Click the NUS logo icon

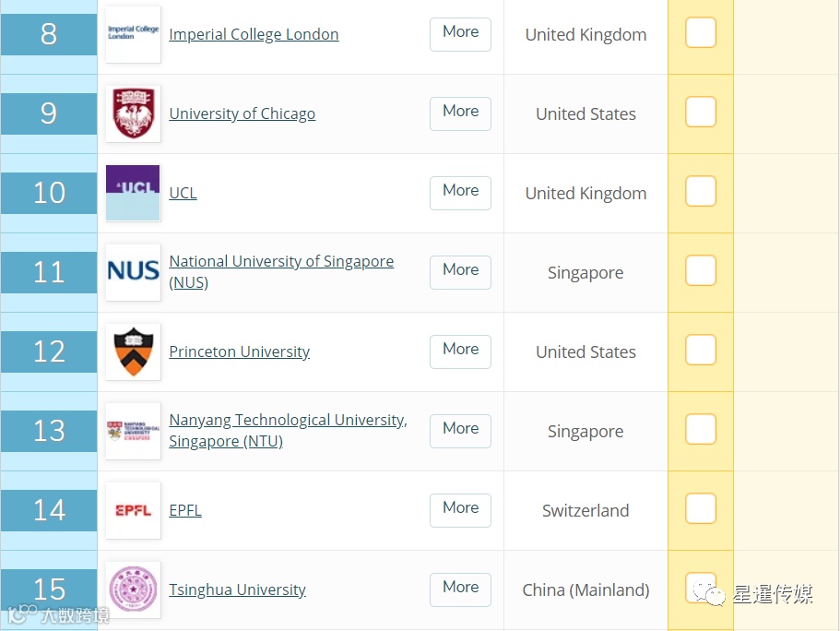[x=133, y=272]
